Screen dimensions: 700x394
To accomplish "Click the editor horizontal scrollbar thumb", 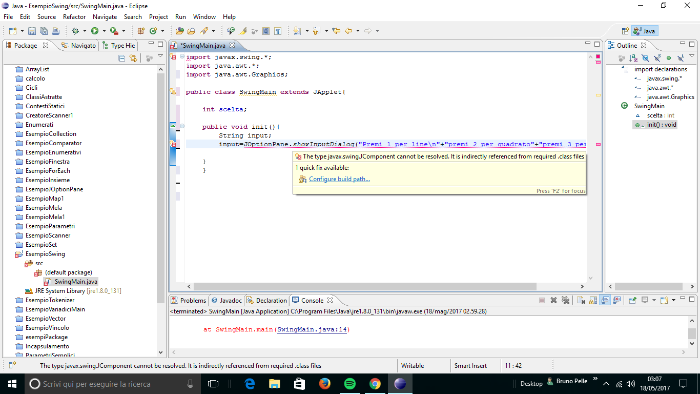I will (365, 286).
